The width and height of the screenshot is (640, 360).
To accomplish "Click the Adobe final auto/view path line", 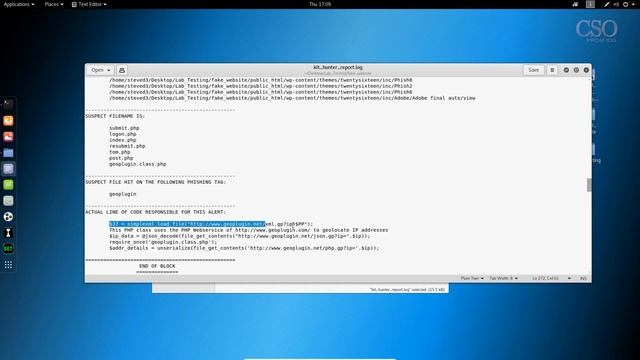I will [292, 98].
